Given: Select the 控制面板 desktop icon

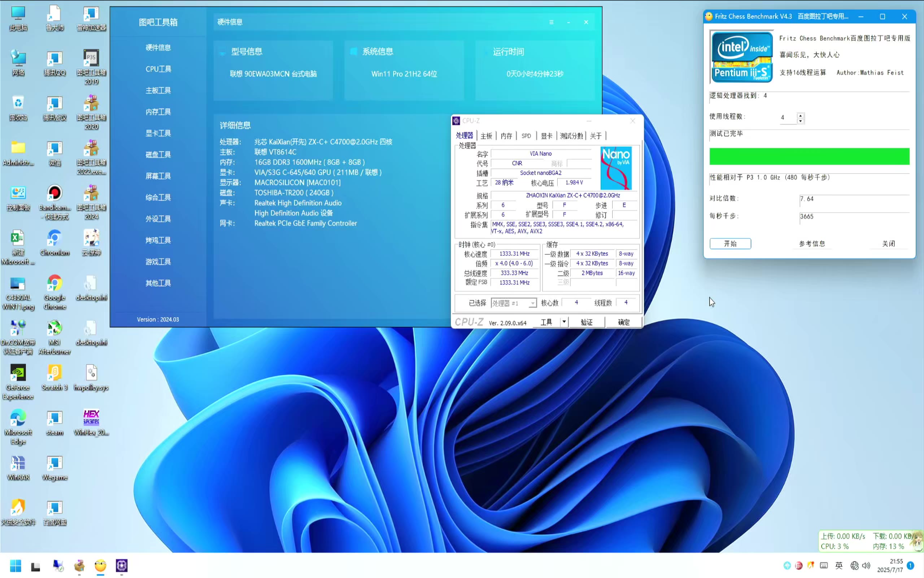Looking at the screenshot, I should 18,198.
